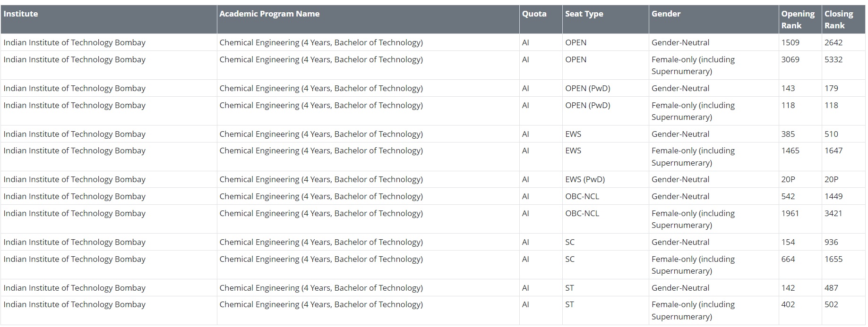Click the OBC-NCL Gender-Neutral seat type cell
The width and height of the screenshot is (868, 327).
tap(582, 196)
